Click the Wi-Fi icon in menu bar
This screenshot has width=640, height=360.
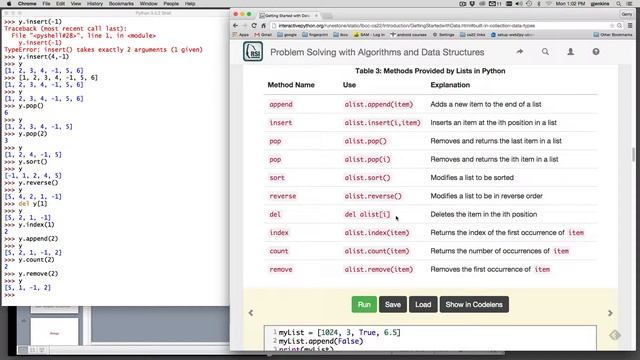coord(548,4)
